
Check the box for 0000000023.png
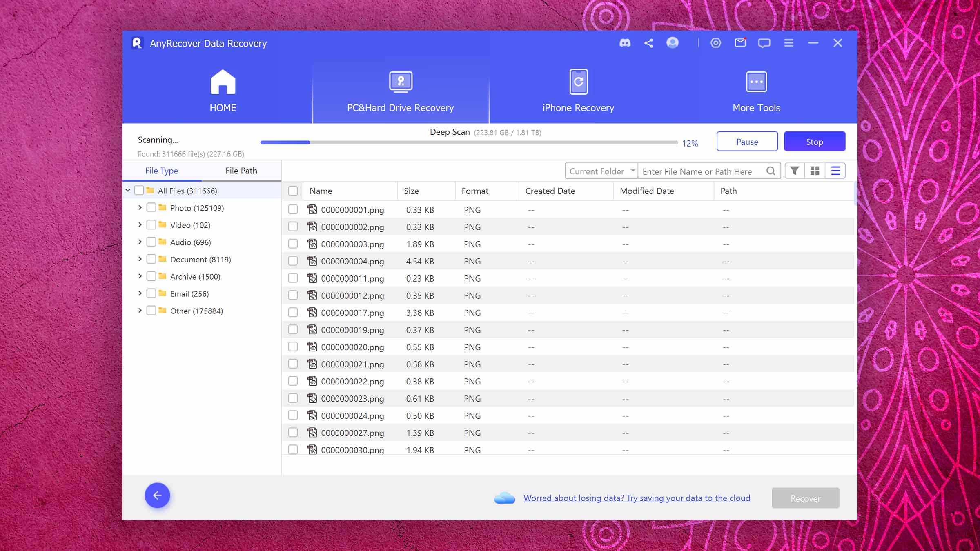[x=293, y=398]
